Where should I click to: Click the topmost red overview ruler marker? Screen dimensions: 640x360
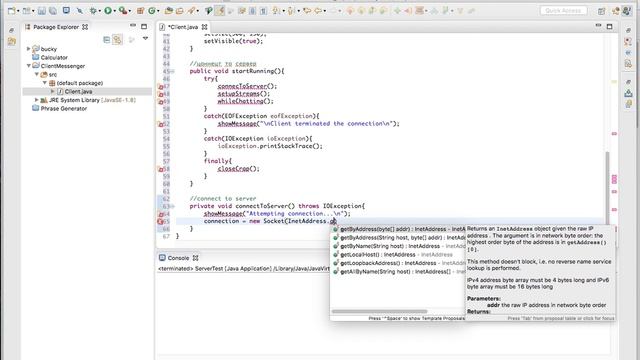pos(614,133)
